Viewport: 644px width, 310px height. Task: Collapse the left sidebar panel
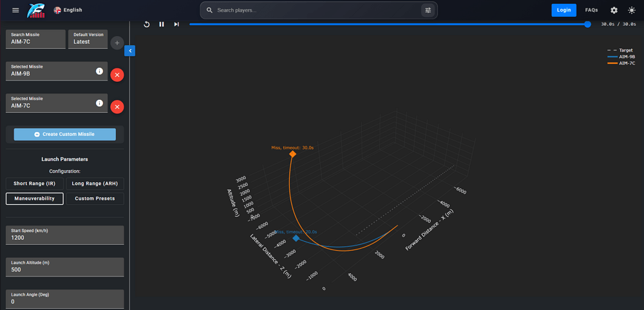130,50
